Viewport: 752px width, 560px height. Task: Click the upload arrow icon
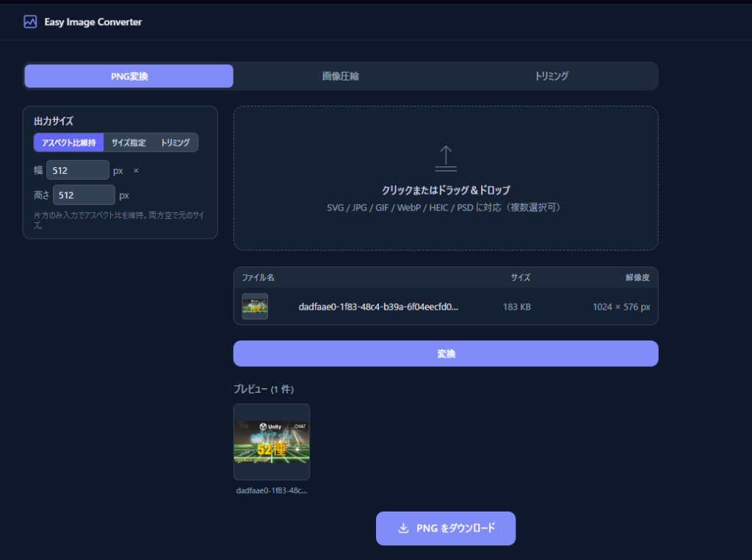pyautogui.click(x=446, y=158)
